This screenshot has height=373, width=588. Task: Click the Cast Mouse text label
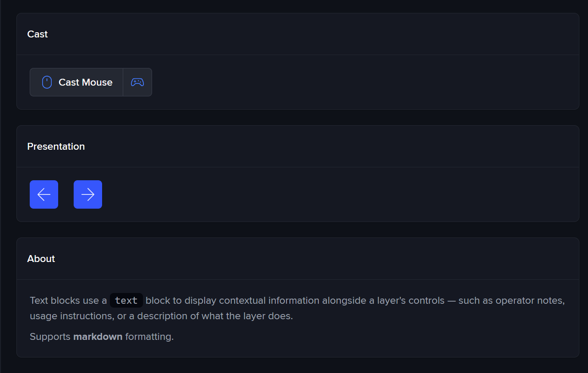point(85,82)
